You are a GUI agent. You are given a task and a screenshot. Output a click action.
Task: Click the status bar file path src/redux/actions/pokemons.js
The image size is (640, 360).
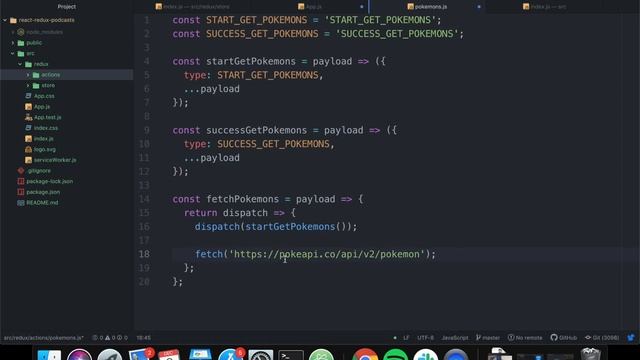44,338
